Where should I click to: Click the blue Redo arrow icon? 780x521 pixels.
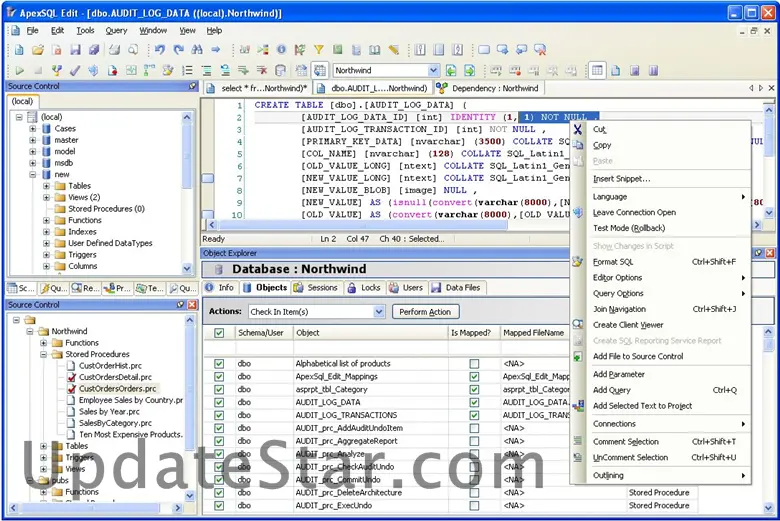point(179,50)
